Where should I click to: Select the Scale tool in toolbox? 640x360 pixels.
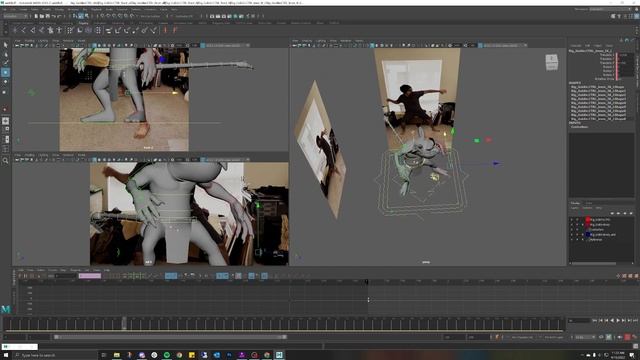point(5,92)
